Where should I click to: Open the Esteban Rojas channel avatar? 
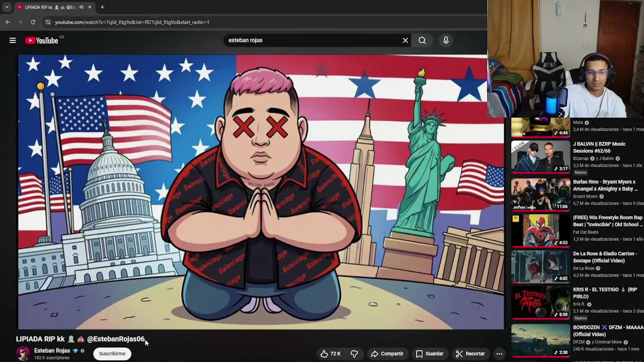point(23,353)
